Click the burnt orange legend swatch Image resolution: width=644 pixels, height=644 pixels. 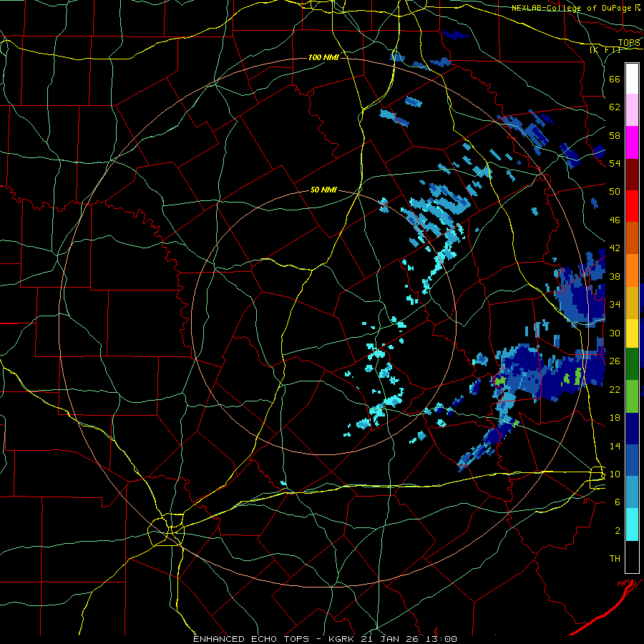click(x=632, y=238)
